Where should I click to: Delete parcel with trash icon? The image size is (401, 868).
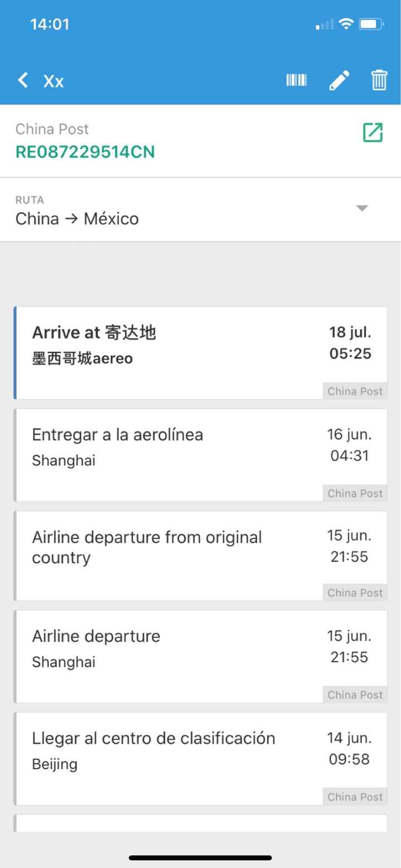click(379, 80)
